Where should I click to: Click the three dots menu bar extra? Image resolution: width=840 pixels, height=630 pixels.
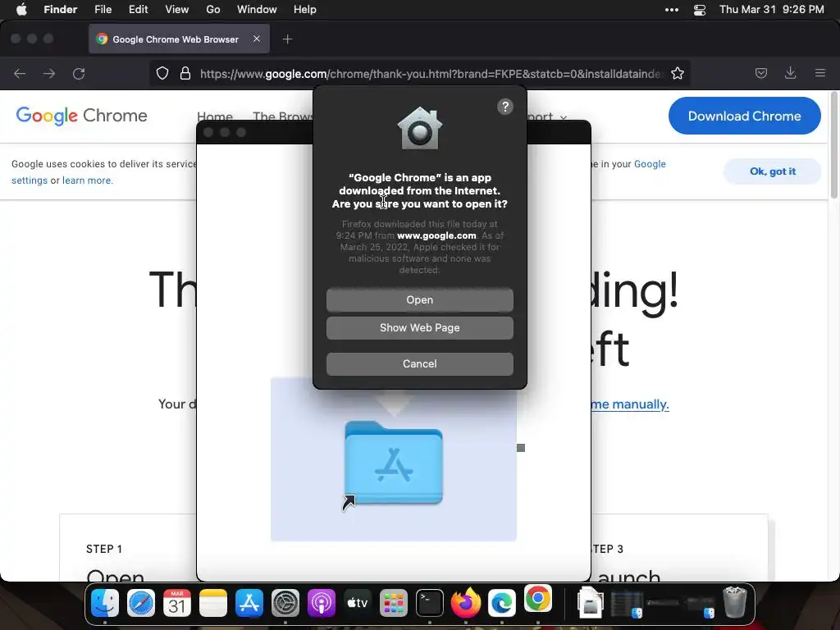coord(672,10)
